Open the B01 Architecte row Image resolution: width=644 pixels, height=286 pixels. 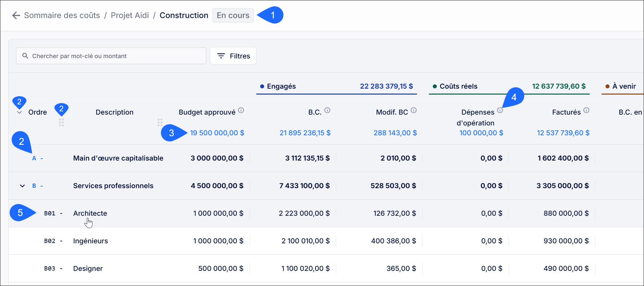point(326,213)
